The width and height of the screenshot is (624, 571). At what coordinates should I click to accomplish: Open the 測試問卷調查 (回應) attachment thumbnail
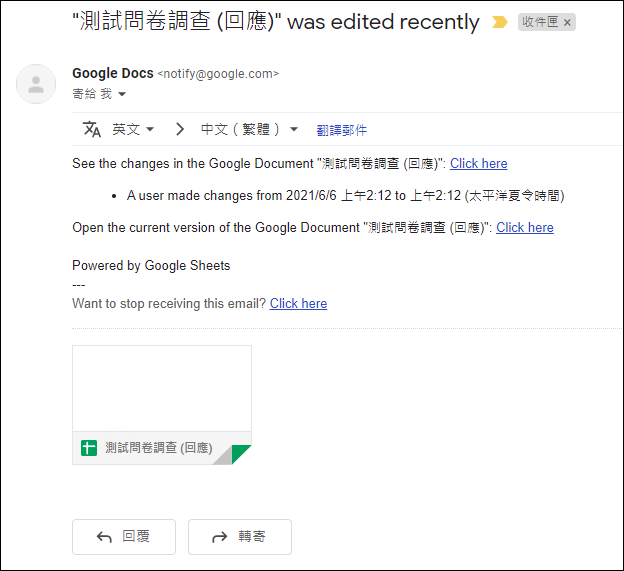(162, 405)
